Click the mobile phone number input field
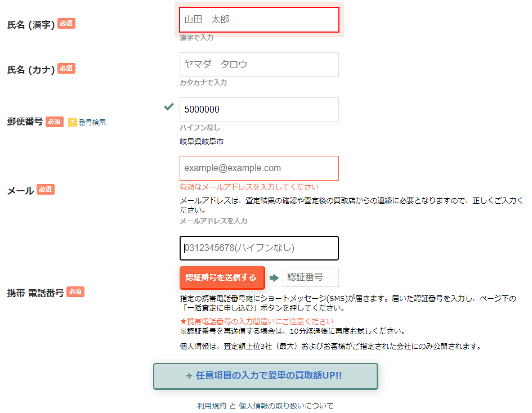This screenshot has width=532, height=413. click(x=259, y=248)
